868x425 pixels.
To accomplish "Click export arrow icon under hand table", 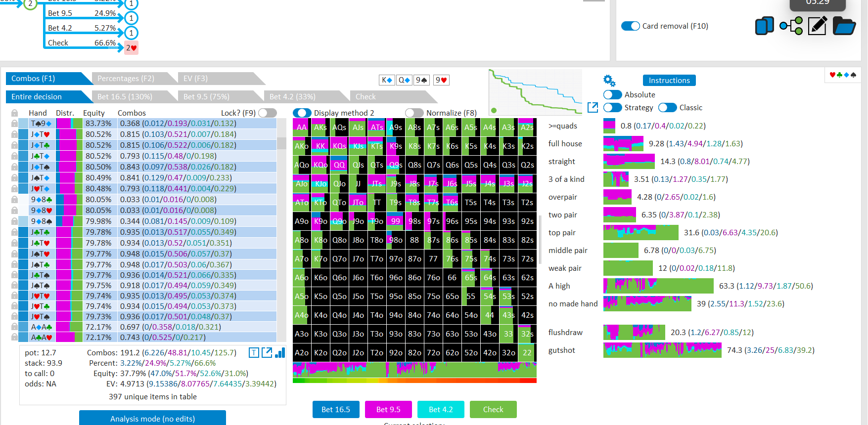I will pyautogui.click(x=267, y=352).
